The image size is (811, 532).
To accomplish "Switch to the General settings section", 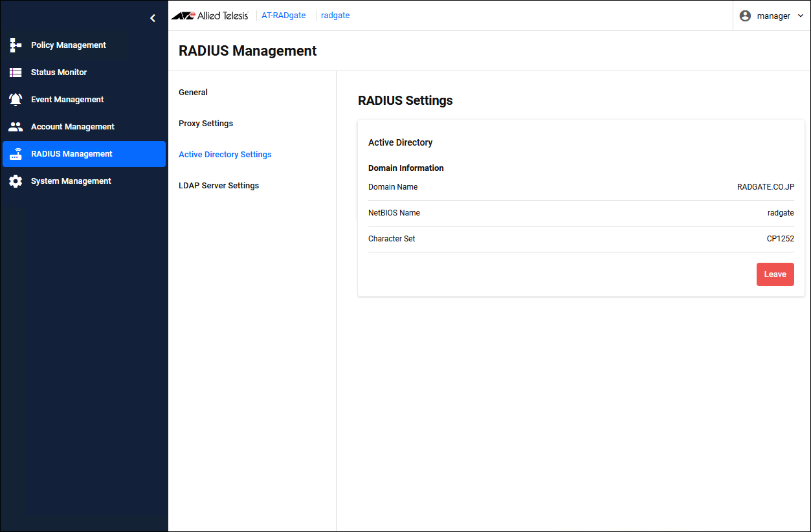I will [x=193, y=93].
